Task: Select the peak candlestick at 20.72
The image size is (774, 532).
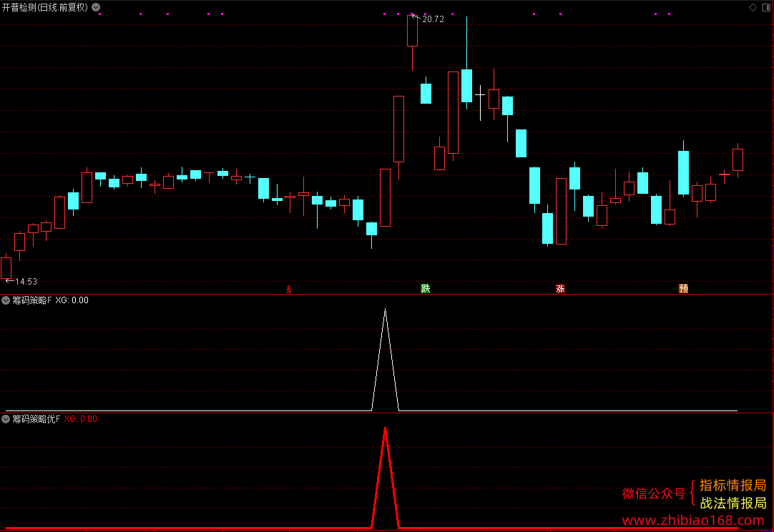Action: 412,31
